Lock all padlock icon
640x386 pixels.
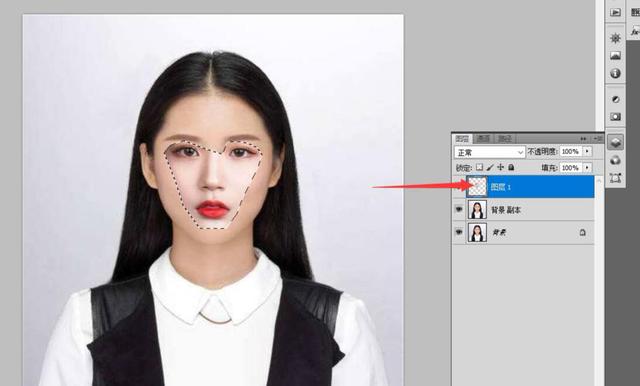(511, 167)
